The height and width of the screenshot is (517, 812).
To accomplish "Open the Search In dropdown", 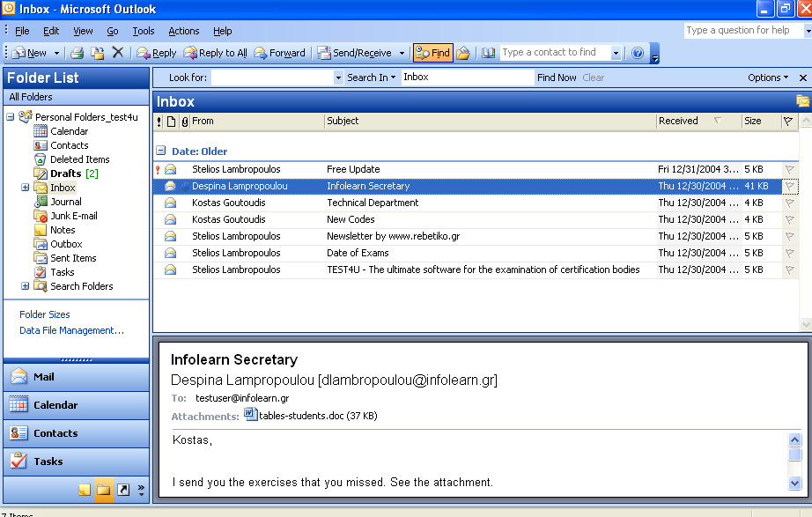I will point(372,78).
